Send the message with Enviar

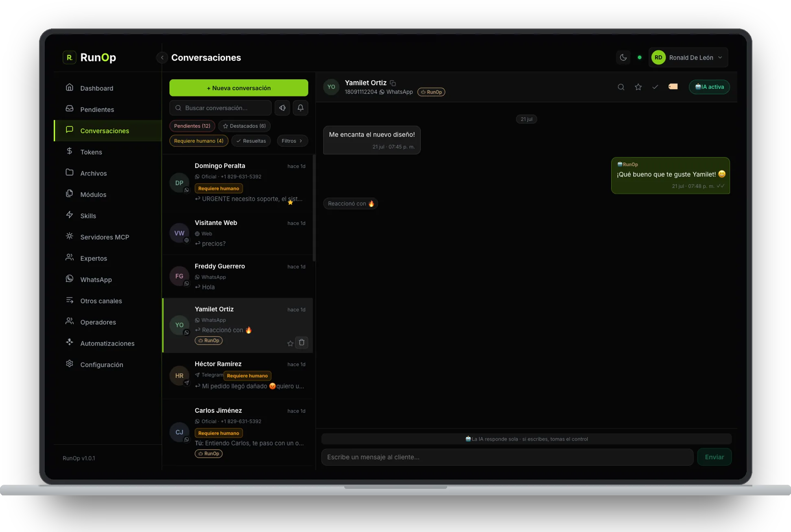(714, 457)
